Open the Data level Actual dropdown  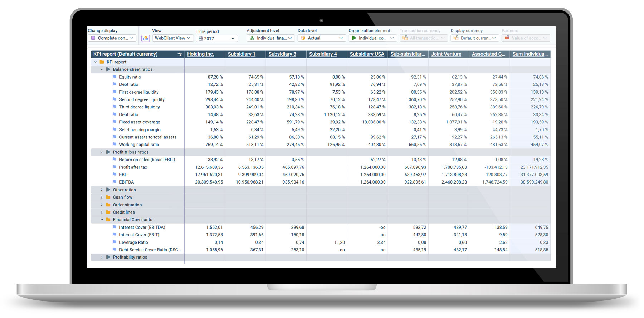pos(321,38)
